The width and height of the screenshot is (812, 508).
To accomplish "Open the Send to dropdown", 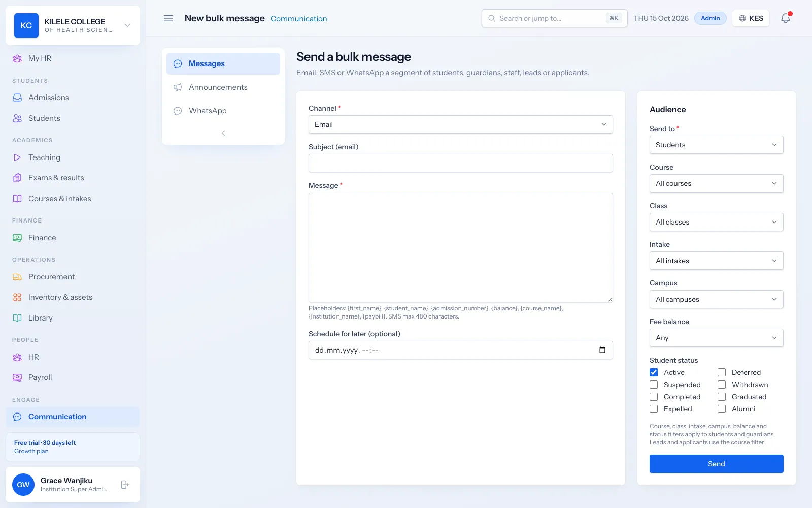I will 717,145.
